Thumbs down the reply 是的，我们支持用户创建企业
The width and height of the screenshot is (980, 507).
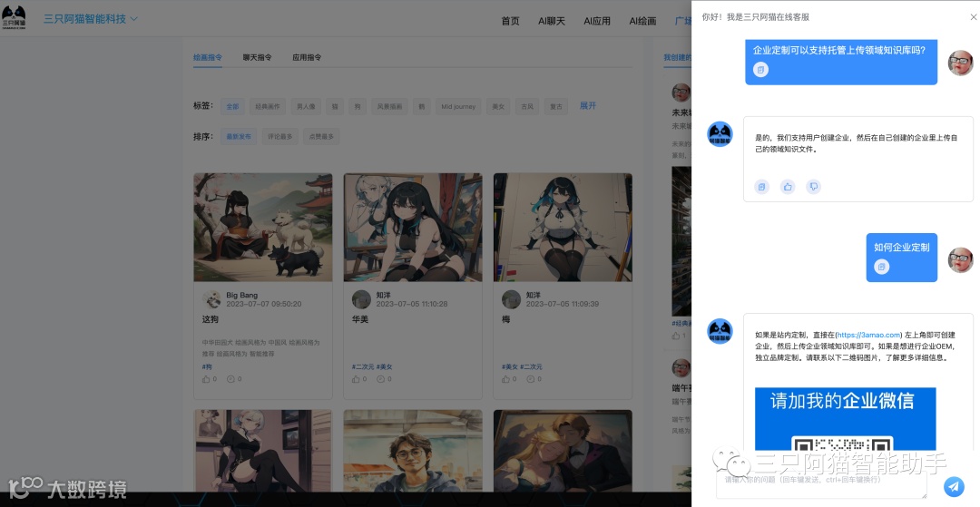pos(813,187)
